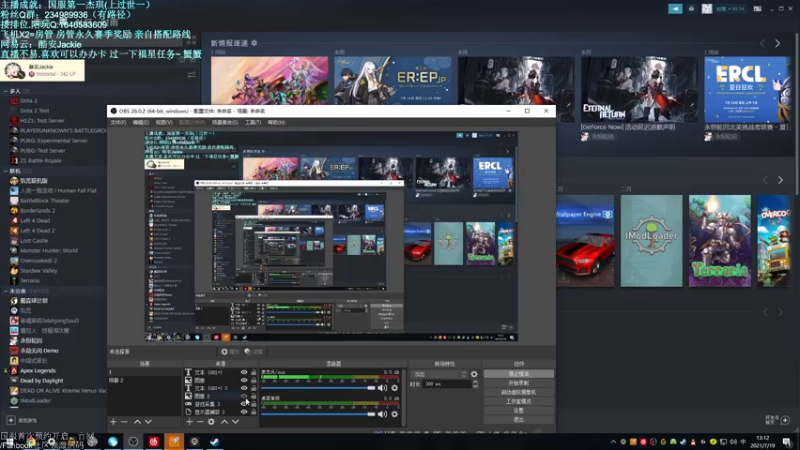Screen dimensions: 800x450
Task: Adjust mic/Aux volume slider handle
Action: click(371, 388)
